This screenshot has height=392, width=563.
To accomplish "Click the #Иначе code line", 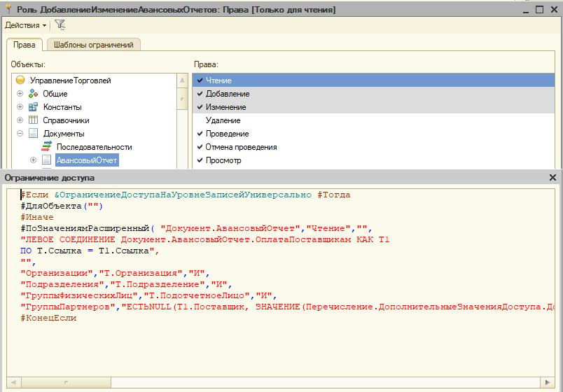I will click(37, 217).
